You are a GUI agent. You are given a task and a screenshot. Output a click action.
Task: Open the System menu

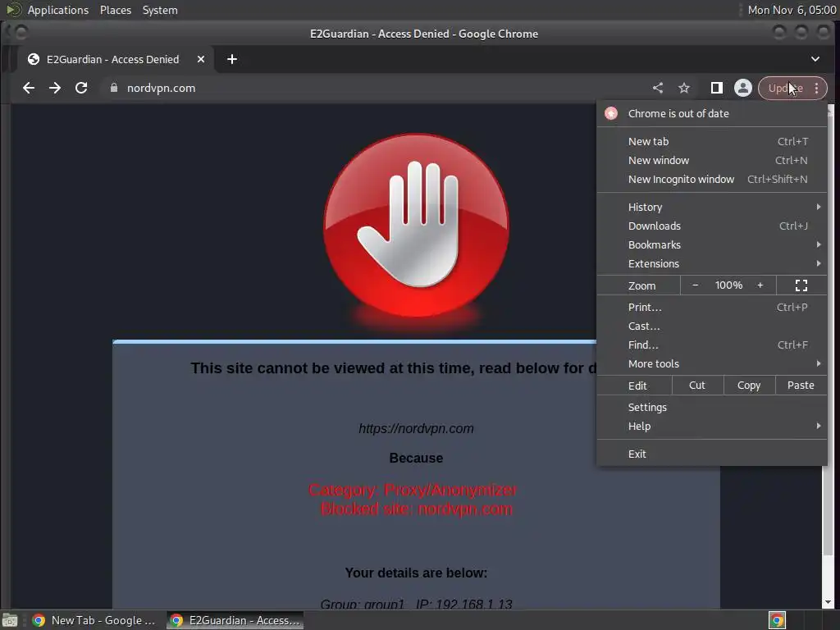tap(160, 10)
